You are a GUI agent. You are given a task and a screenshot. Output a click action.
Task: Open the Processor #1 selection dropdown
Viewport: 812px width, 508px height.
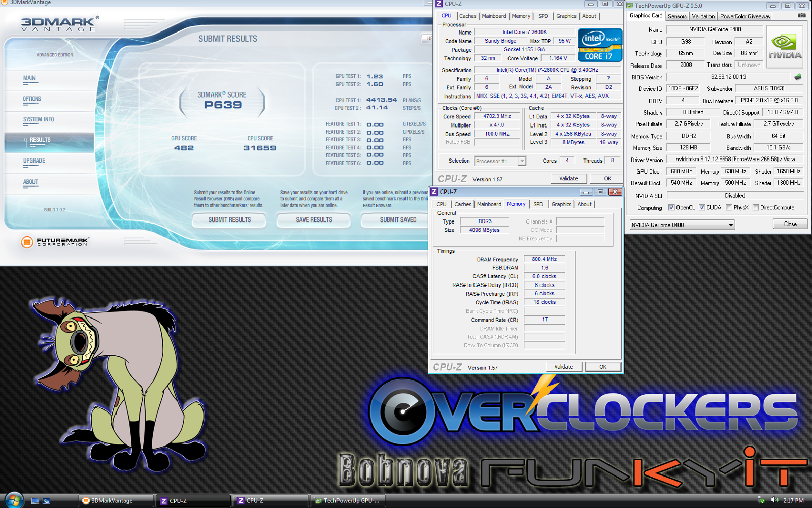click(500, 161)
